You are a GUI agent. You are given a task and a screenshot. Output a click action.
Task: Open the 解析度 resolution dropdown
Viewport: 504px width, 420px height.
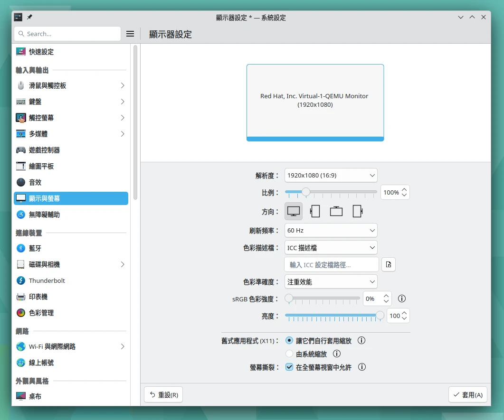click(x=331, y=176)
